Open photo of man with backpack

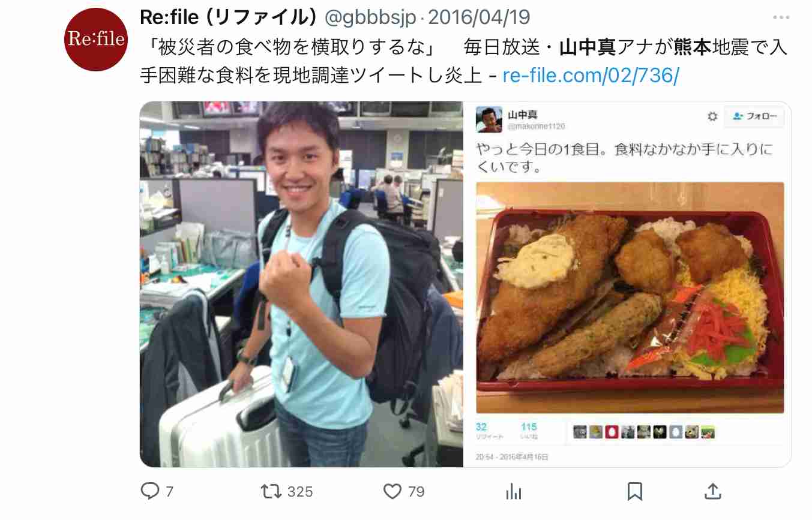pyautogui.click(x=301, y=284)
